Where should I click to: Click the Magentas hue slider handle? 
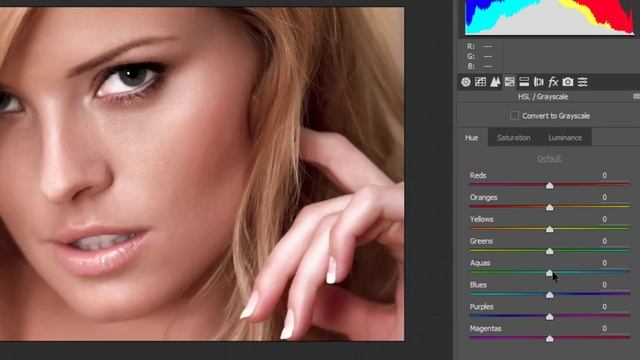pos(550,338)
